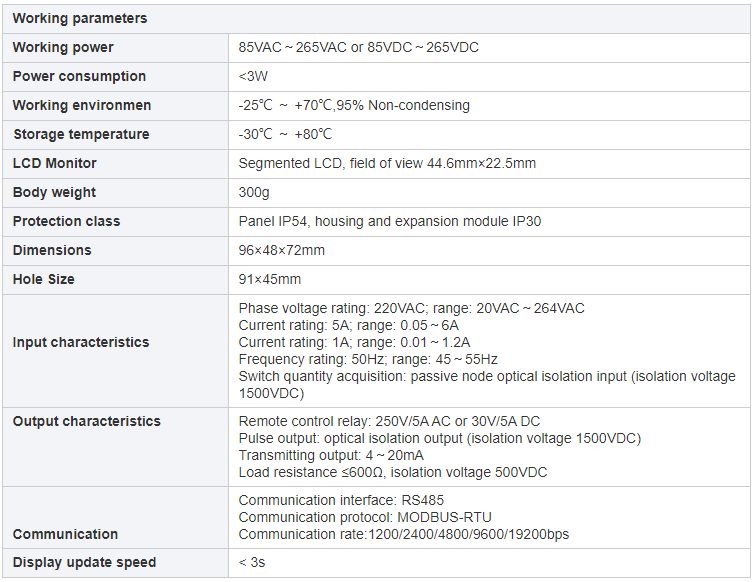Click the -25℃ ~ +70℃ non-condensing value

(354, 105)
